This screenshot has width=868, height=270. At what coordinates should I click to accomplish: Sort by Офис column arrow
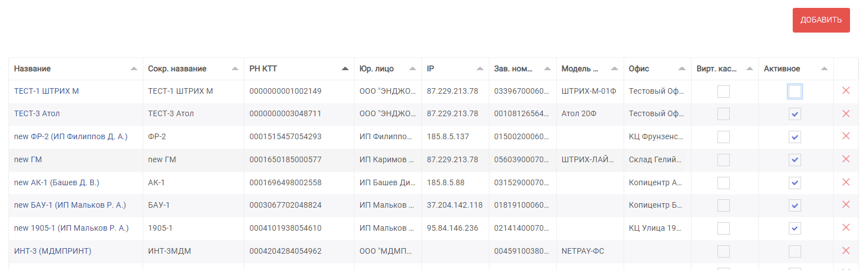[682, 68]
